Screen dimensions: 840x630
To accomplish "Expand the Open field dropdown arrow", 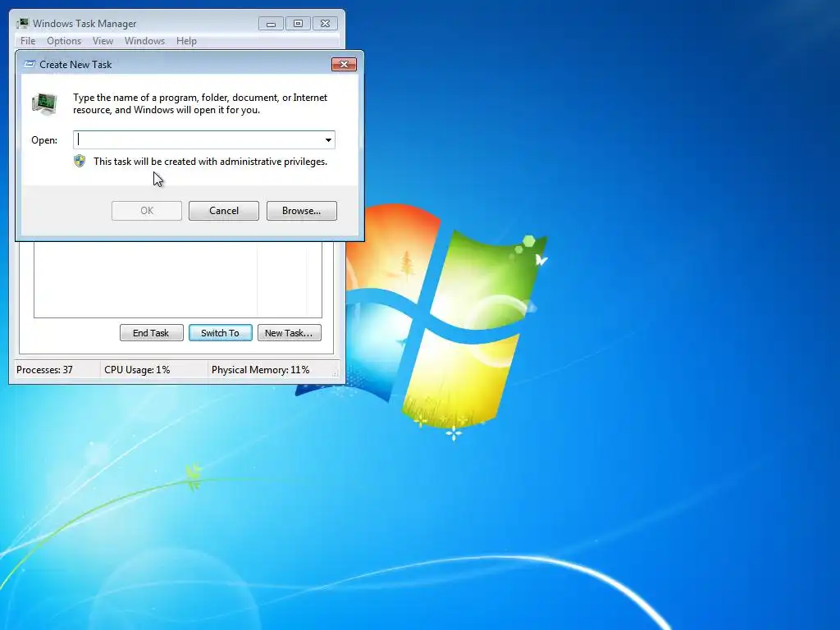I will [x=328, y=139].
